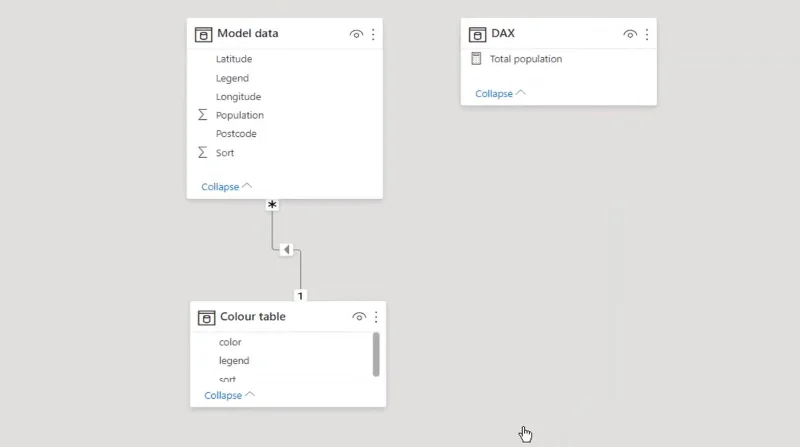Image resolution: width=800 pixels, height=447 pixels.
Task: Toggle visibility eye of Model data table
Action: coord(356,34)
